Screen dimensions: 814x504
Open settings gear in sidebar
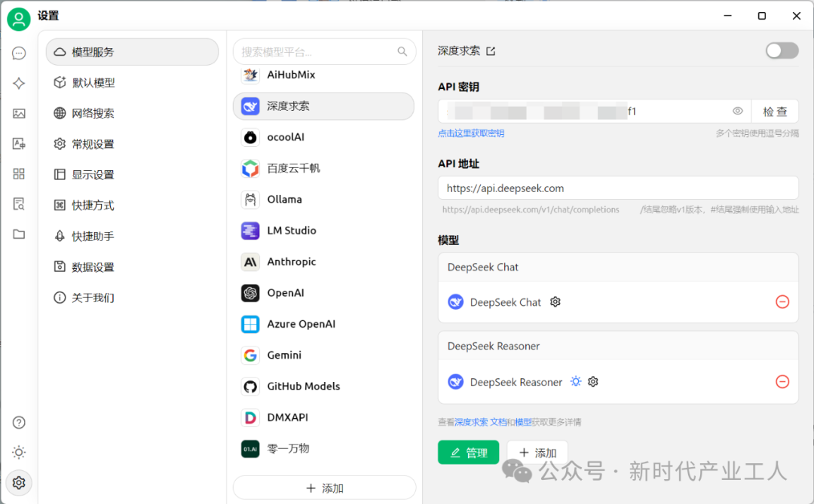coord(19,483)
